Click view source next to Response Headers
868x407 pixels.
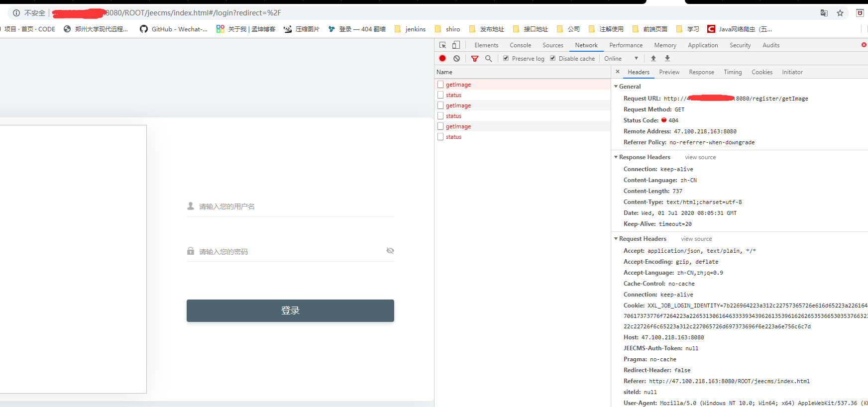[x=700, y=157]
